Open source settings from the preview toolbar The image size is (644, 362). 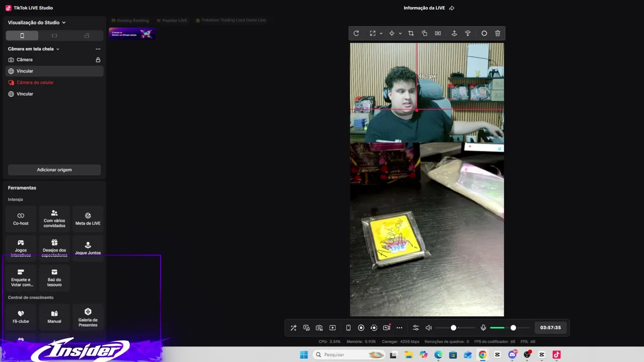coord(484,33)
